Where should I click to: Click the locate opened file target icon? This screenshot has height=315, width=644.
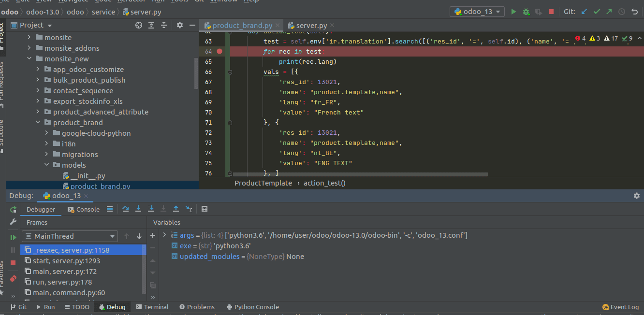click(139, 25)
